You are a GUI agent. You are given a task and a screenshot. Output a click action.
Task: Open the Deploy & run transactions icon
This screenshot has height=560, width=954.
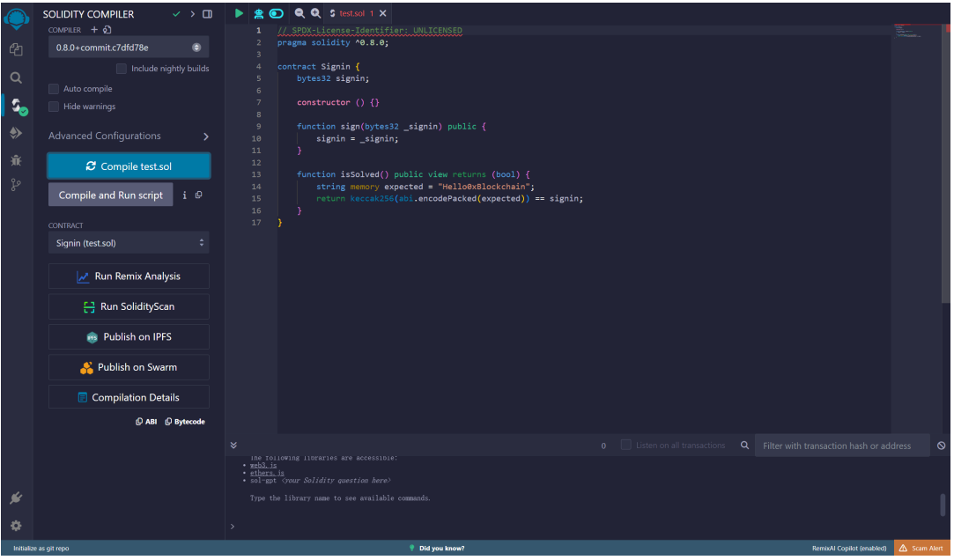tap(17, 133)
